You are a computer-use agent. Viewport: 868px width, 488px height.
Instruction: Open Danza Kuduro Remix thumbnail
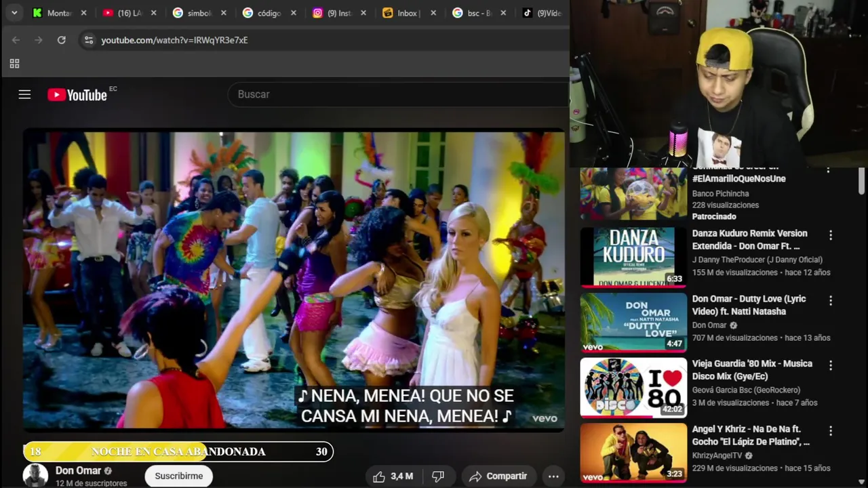coord(633,258)
